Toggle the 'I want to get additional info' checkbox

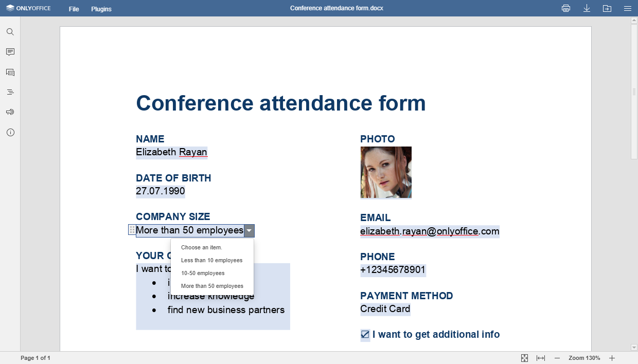[x=365, y=335]
